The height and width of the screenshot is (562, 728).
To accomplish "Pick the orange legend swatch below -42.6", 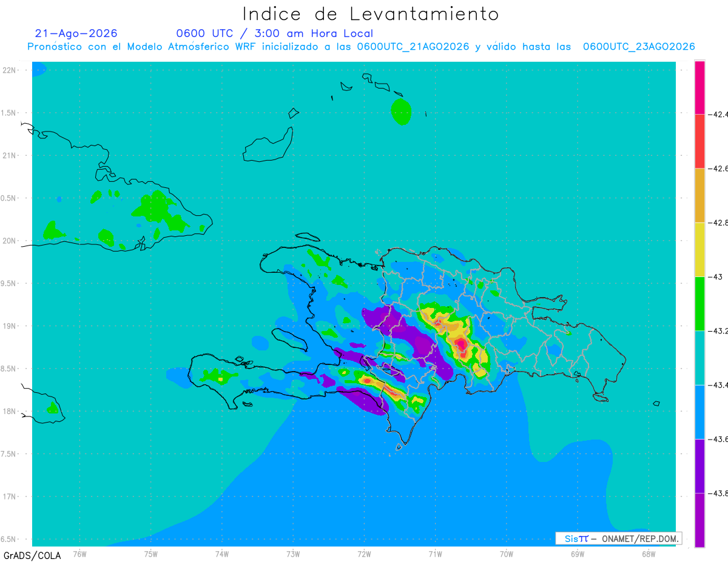I will (x=699, y=195).
